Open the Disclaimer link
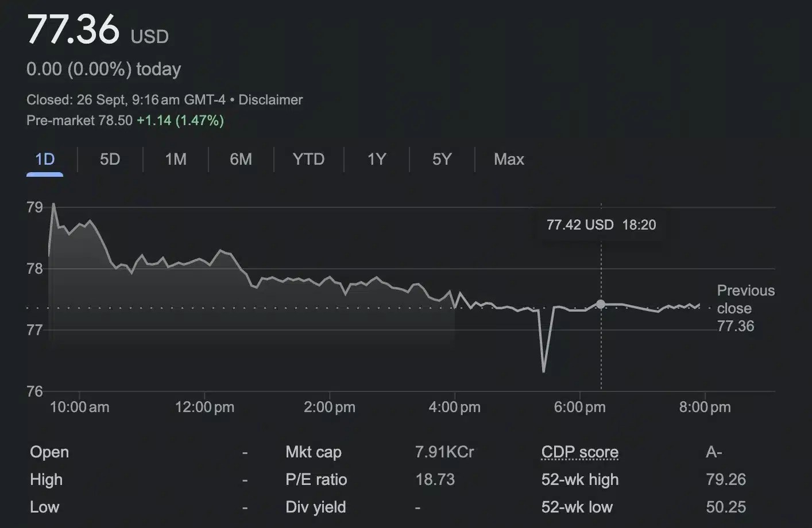This screenshot has width=812, height=528. 270,99
